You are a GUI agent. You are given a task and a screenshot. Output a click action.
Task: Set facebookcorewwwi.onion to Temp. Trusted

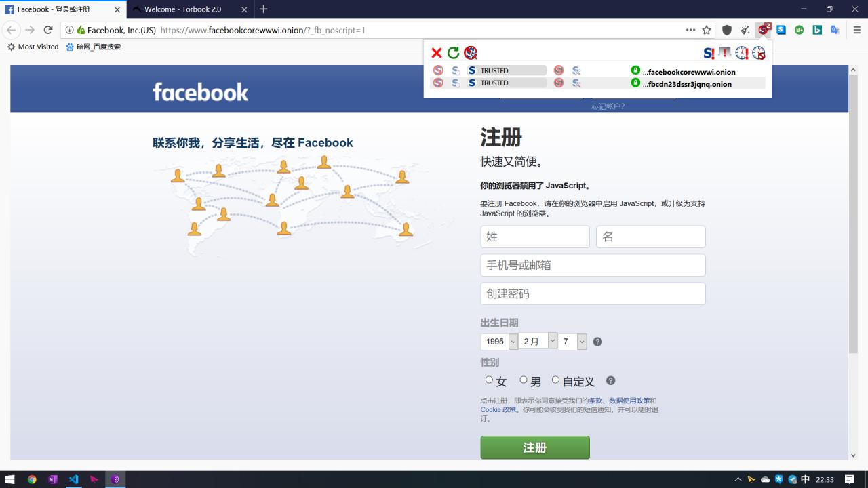456,70
